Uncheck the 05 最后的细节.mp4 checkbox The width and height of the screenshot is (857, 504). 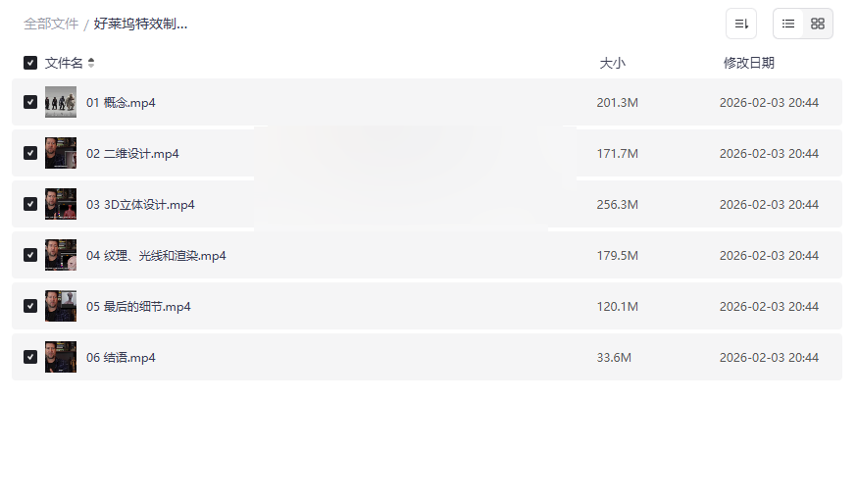click(30, 306)
